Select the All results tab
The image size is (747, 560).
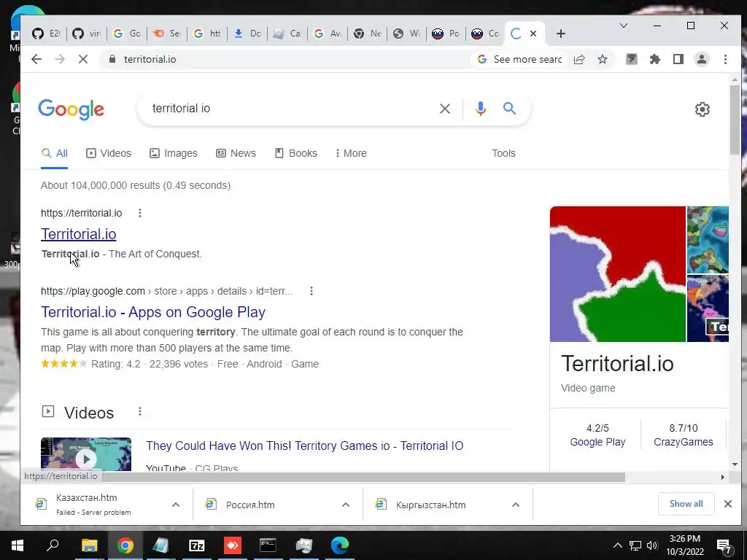click(x=54, y=153)
